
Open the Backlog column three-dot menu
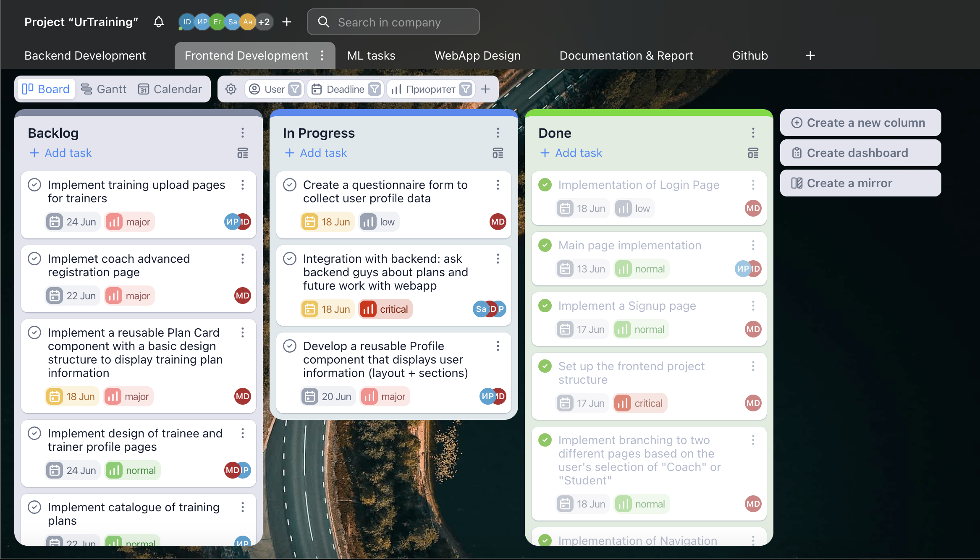tap(243, 133)
